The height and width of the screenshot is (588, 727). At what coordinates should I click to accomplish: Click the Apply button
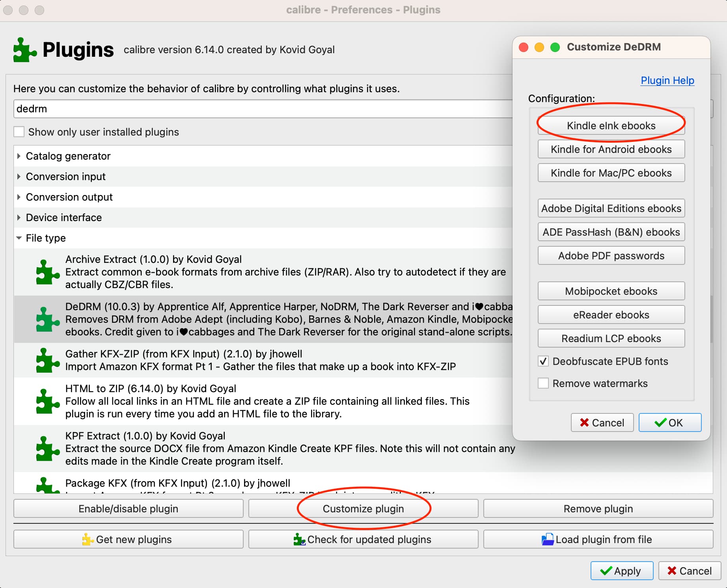622,571
